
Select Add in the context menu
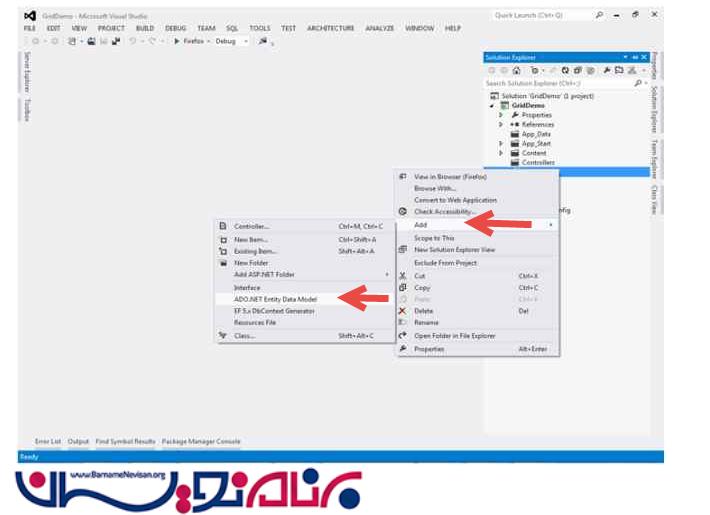pyautogui.click(x=477, y=225)
